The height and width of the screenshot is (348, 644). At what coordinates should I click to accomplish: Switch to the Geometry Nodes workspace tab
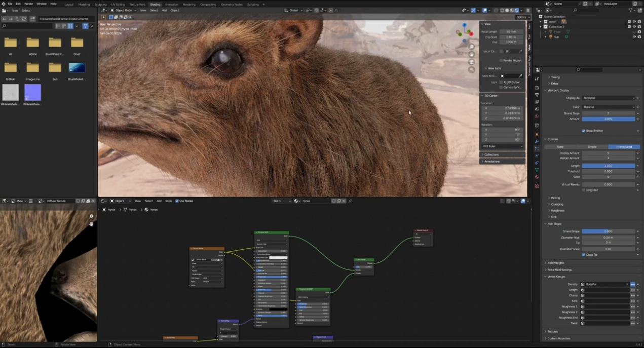231,4
